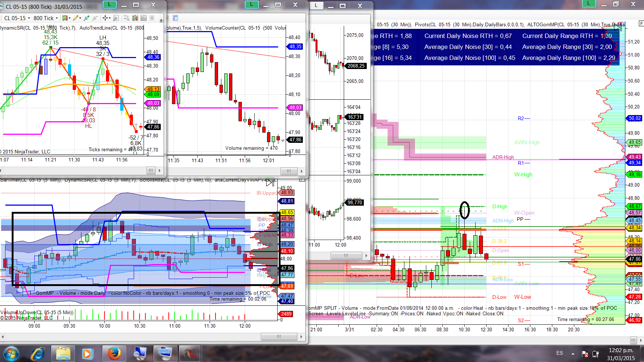Image resolution: width=644 pixels, height=362 pixels.
Task: Click the 2489 volume marker
Action: [286, 314]
